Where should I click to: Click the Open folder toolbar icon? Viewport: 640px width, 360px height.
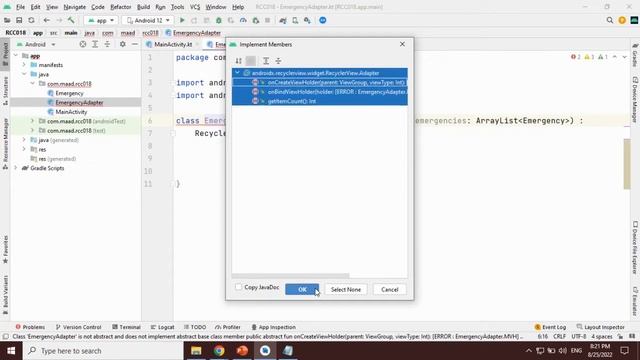[x=7, y=20]
